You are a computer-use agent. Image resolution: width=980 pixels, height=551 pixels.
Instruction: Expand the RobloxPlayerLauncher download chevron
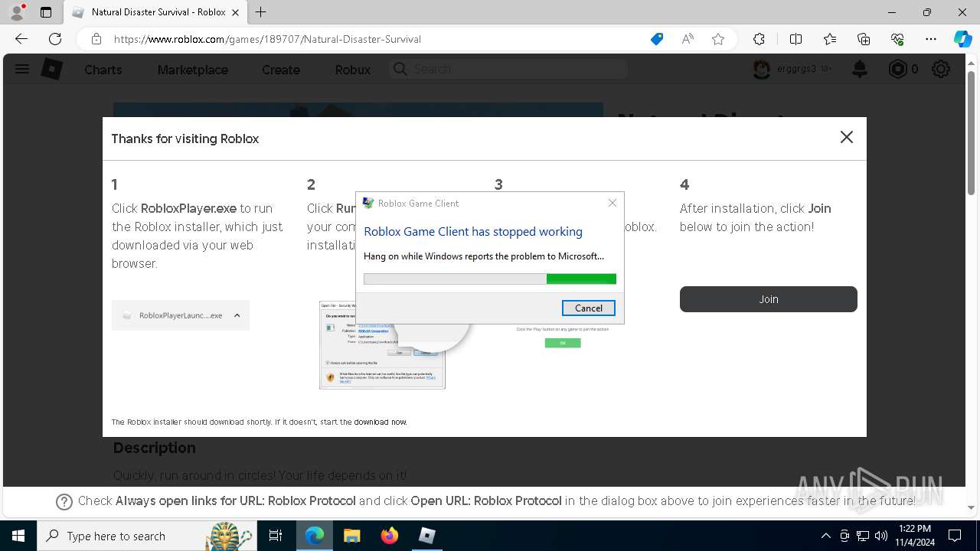pyautogui.click(x=237, y=315)
